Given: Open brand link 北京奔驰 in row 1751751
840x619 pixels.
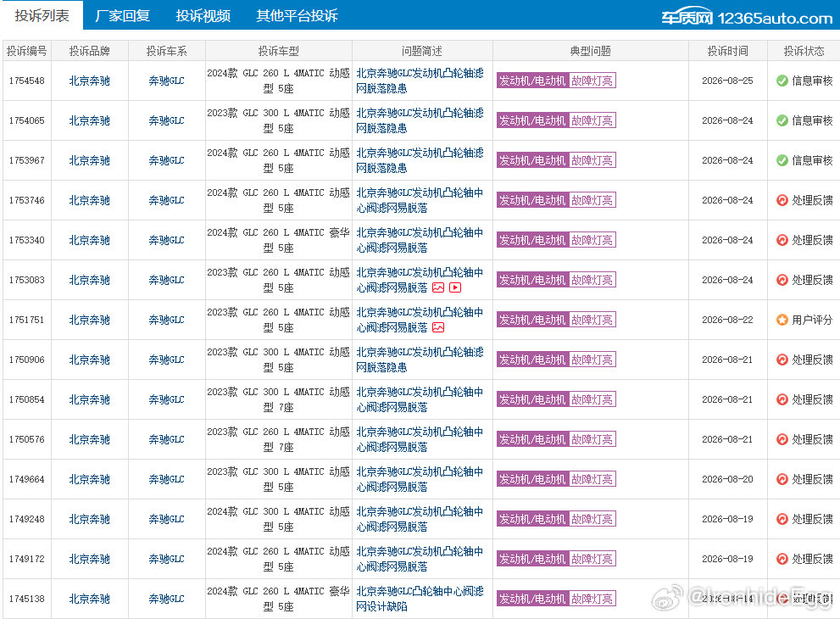Looking at the screenshot, I should pos(90,320).
